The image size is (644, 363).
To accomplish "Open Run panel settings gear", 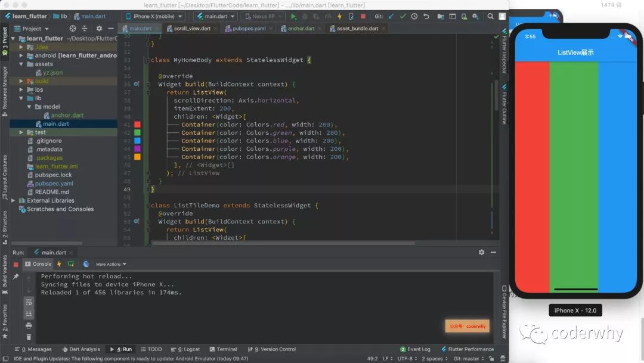I will pos(481,252).
